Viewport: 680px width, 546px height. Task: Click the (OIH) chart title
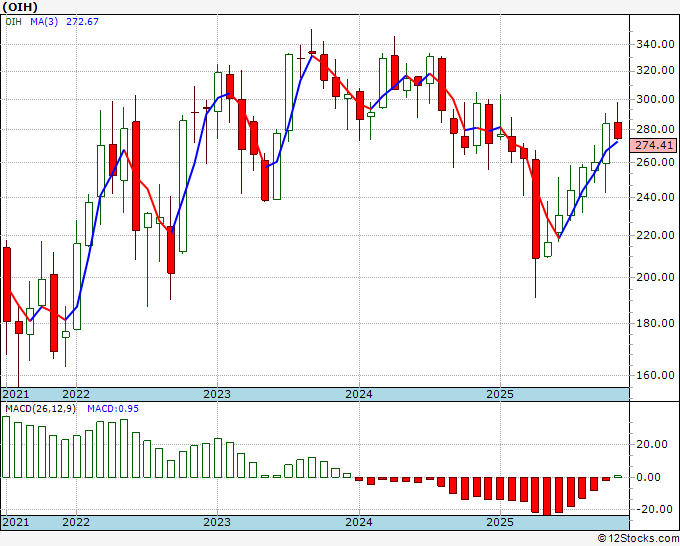20,7
